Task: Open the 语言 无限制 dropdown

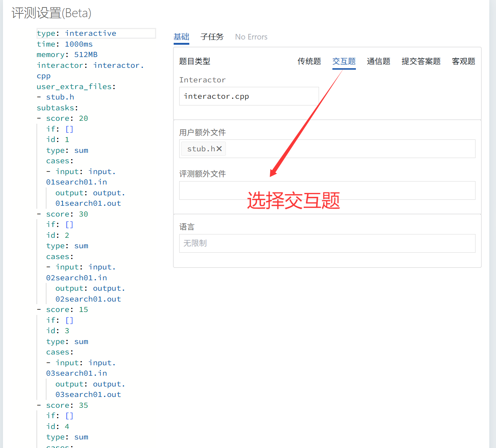Action: click(x=327, y=243)
